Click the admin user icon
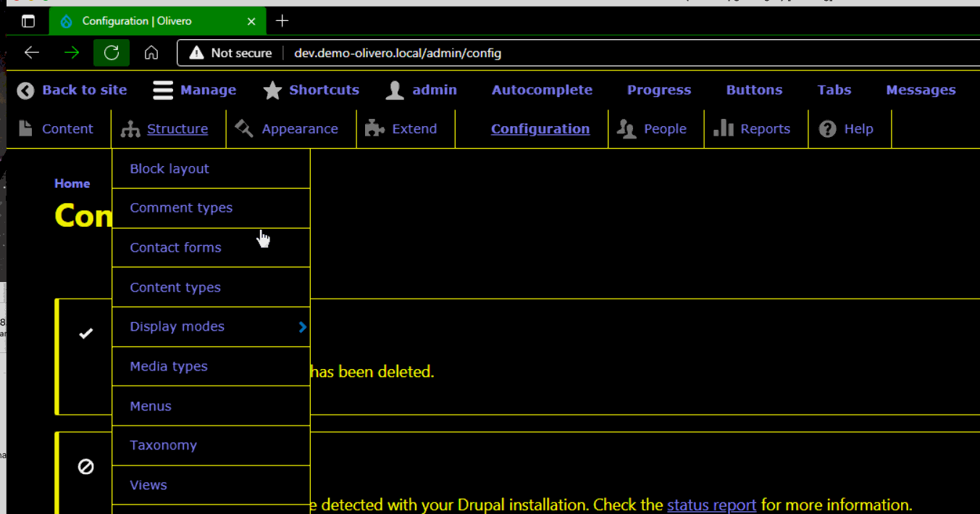 tap(395, 91)
